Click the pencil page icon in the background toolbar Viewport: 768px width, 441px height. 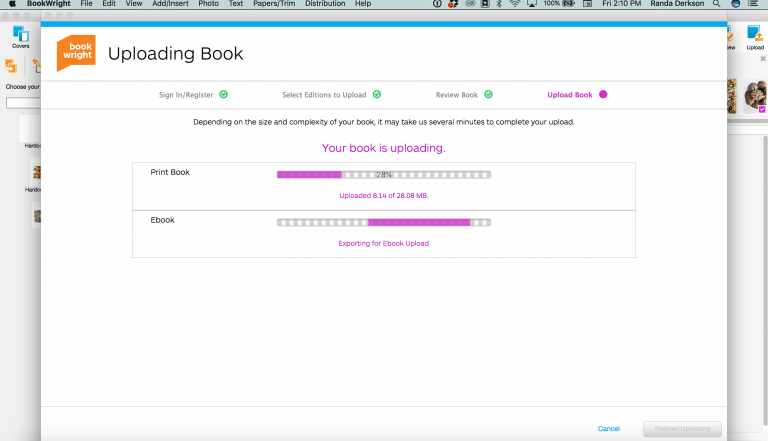[36, 66]
